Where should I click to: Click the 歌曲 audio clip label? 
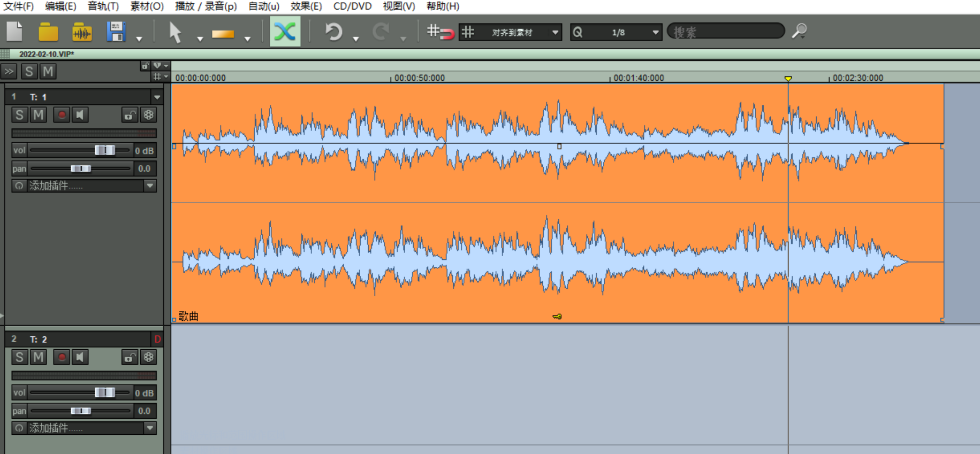[188, 317]
